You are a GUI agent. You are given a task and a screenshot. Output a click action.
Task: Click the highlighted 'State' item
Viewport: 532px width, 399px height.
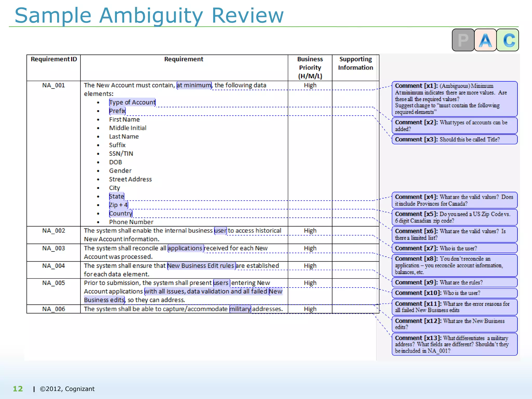117,196
